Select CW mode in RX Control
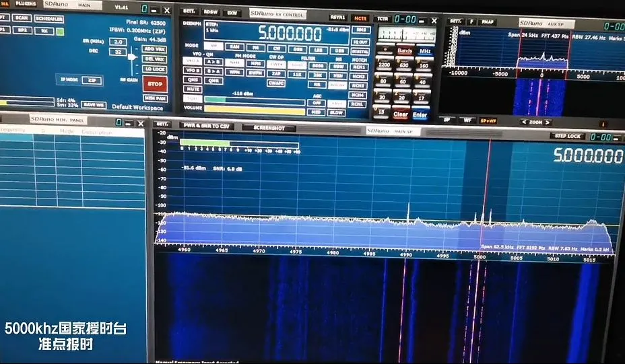 coord(275,47)
